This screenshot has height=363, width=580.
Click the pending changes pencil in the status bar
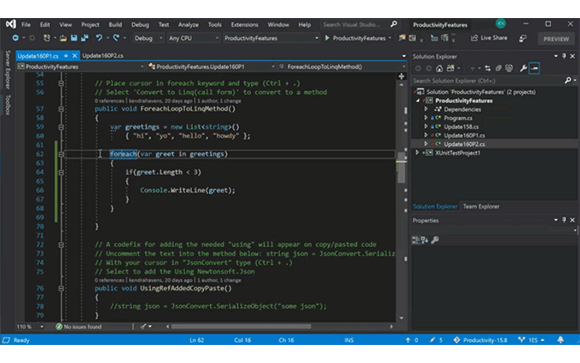pos(436,340)
